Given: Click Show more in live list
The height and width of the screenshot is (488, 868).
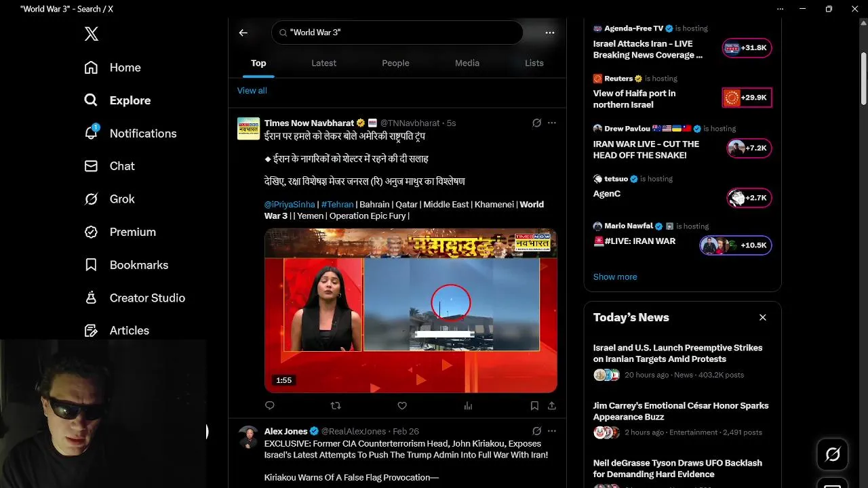Looking at the screenshot, I should click(x=615, y=277).
